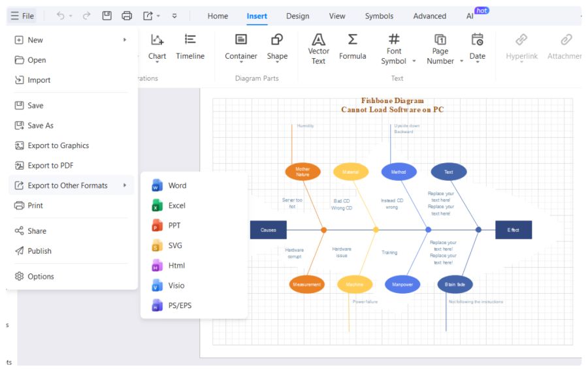
Task: Export the diagram to Visio
Action: [194, 285]
